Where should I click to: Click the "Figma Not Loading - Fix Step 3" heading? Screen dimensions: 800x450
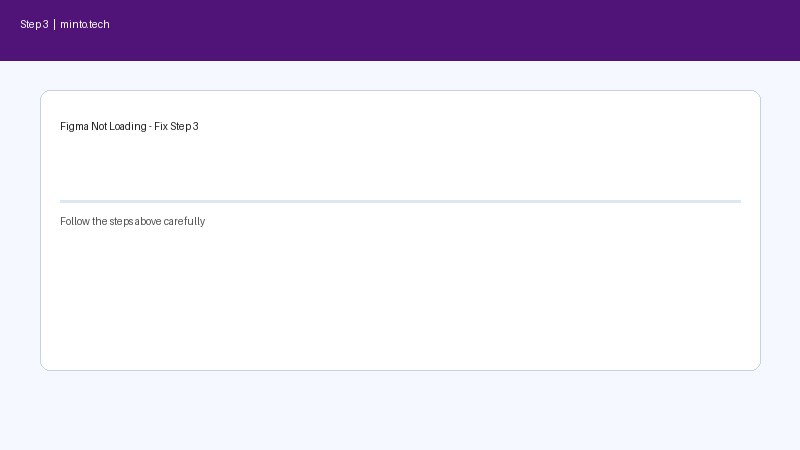[x=129, y=126]
